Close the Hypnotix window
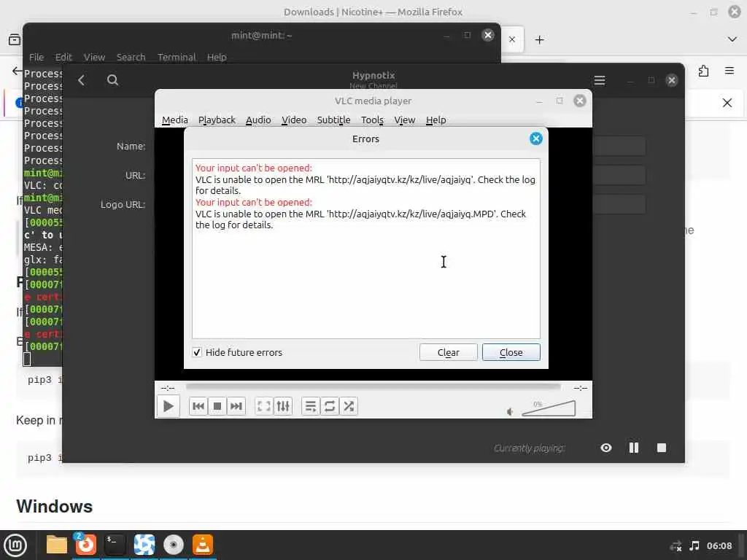747x560 pixels. coord(672,80)
